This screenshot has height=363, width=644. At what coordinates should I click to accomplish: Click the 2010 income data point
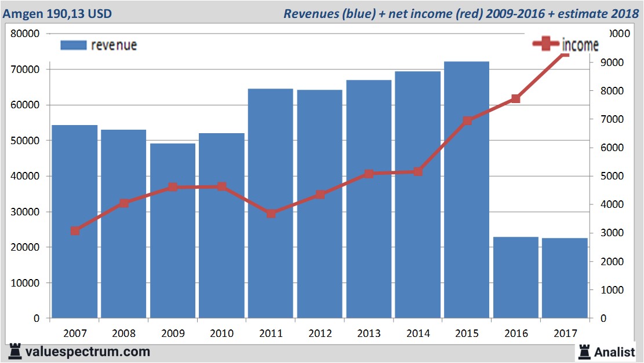click(222, 186)
